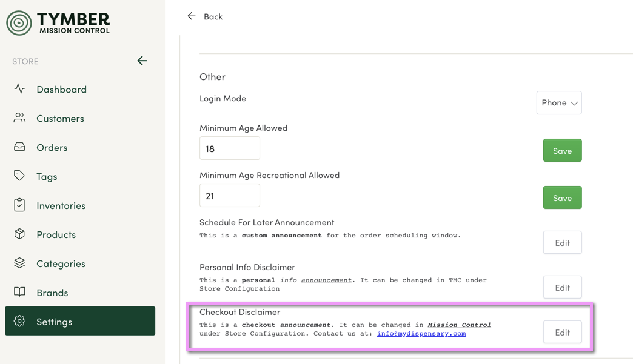
Task: Edit the Schedule For Later Announcement
Action: pos(561,243)
